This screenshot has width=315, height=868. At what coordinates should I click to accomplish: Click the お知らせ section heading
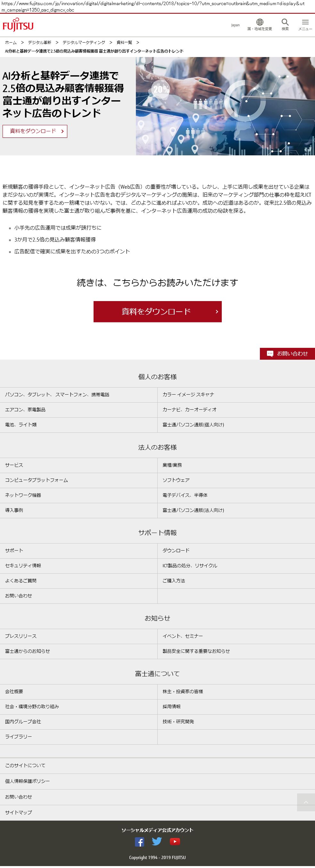(158, 619)
